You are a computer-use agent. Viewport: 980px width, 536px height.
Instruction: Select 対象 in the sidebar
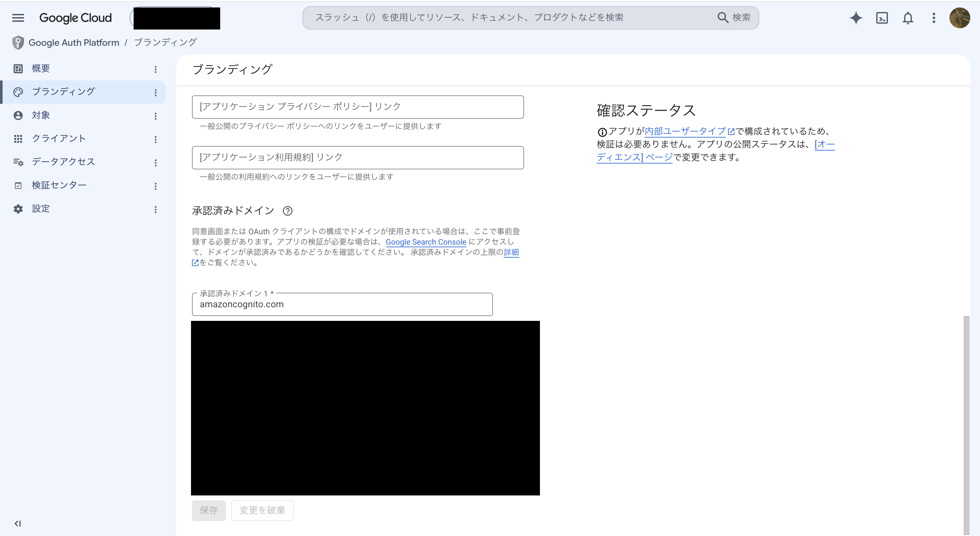point(83,116)
